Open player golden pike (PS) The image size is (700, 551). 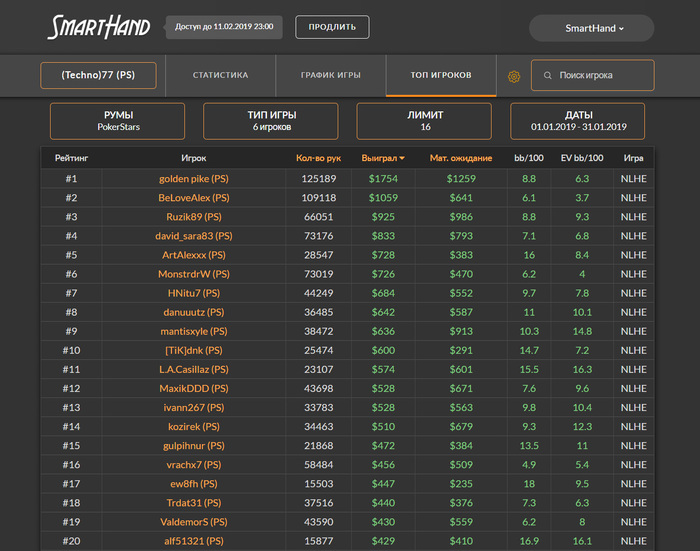194,179
